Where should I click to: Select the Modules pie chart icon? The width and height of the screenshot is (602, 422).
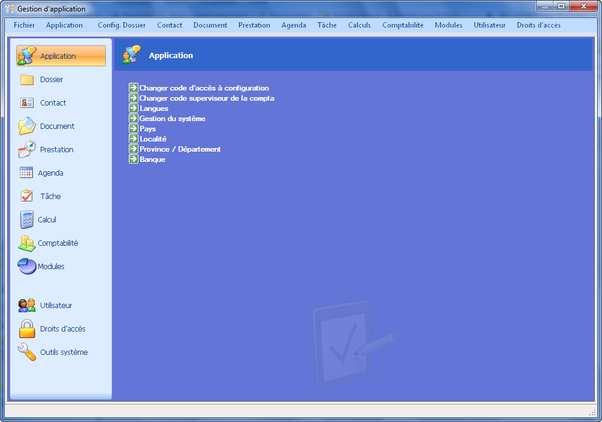pyautogui.click(x=27, y=266)
